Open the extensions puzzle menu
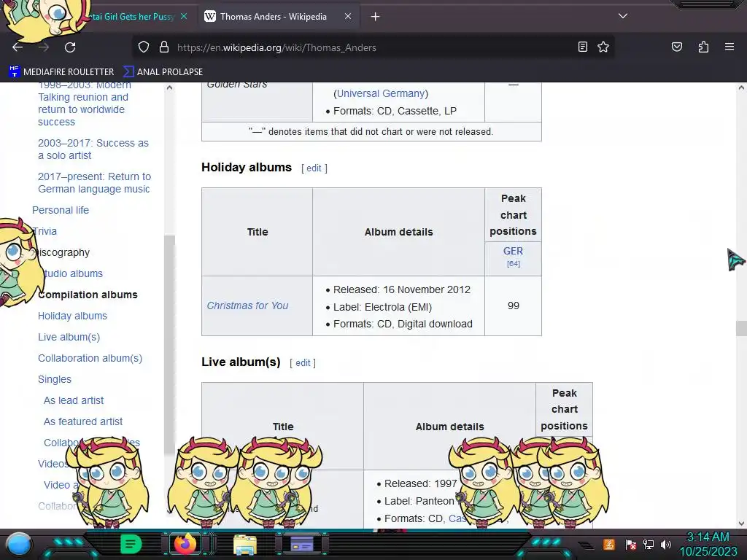747x560 pixels. pos(703,47)
